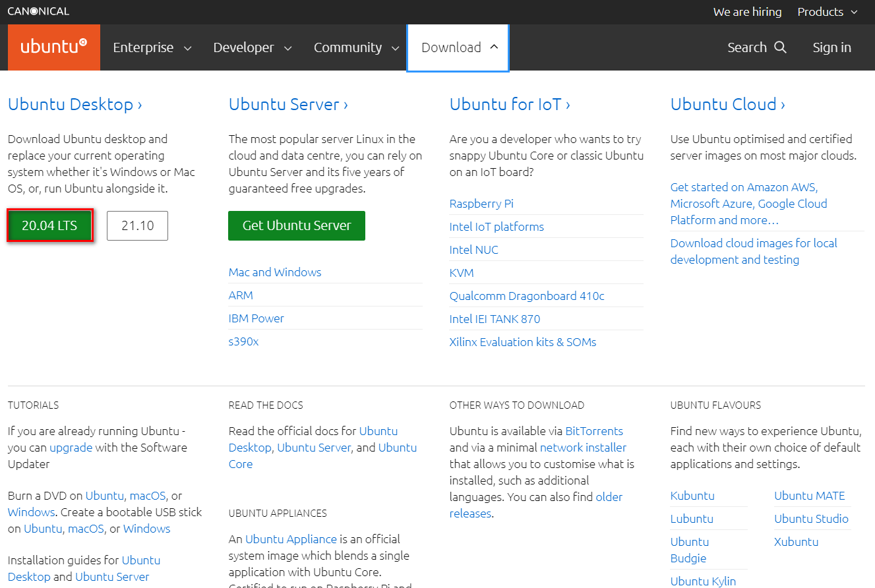
Task: Click Sign in at top right
Action: [831, 47]
